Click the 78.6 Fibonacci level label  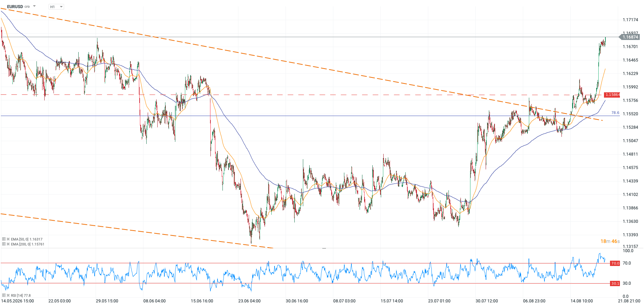coord(615,113)
